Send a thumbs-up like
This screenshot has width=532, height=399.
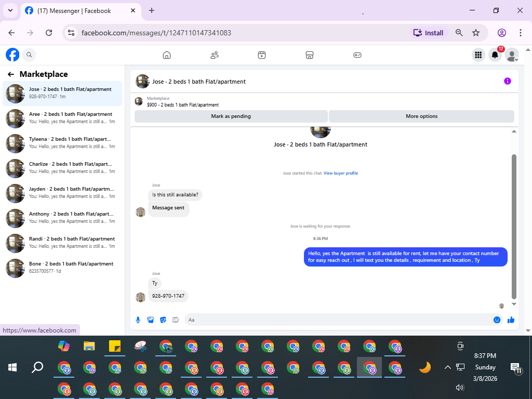pyautogui.click(x=511, y=320)
